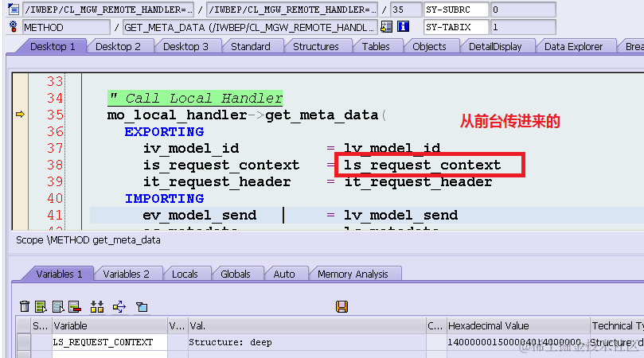Open the Memory Analysis tab
Viewport: 644px width, 358px height.
pos(353,274)
